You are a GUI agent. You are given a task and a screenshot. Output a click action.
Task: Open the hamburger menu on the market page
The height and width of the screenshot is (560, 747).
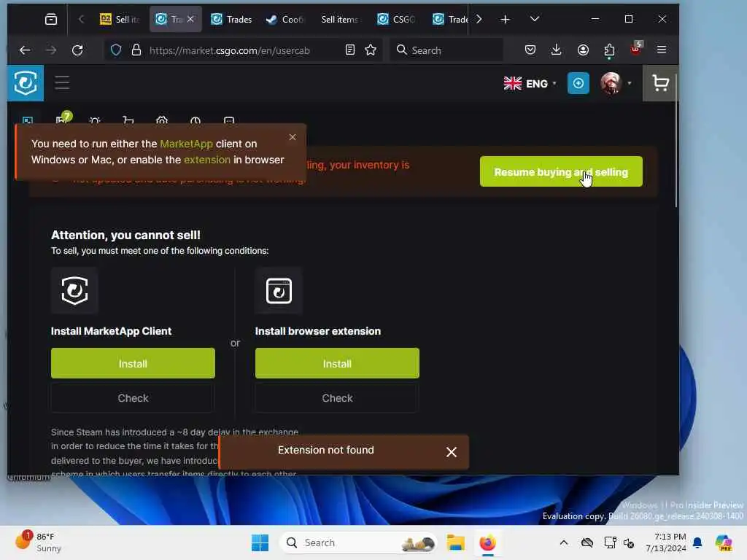click(62, 83)
